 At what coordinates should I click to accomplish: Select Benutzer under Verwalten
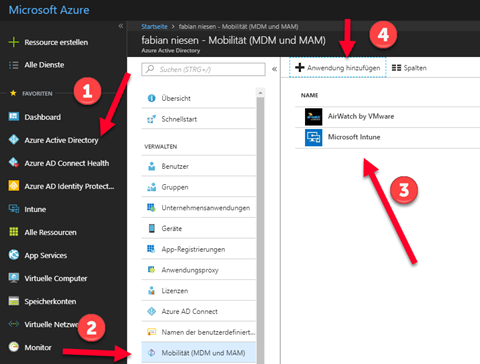198,166
